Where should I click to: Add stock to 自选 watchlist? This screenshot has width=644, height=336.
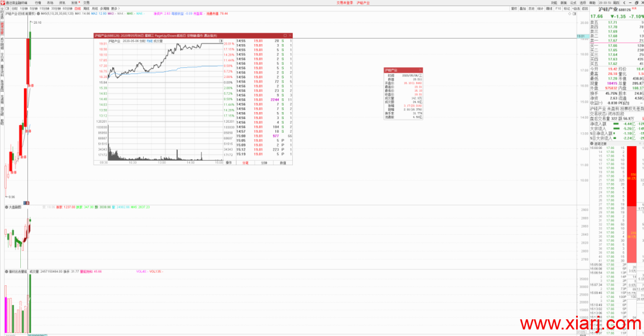pyautogui.click(x=576, y=8)
